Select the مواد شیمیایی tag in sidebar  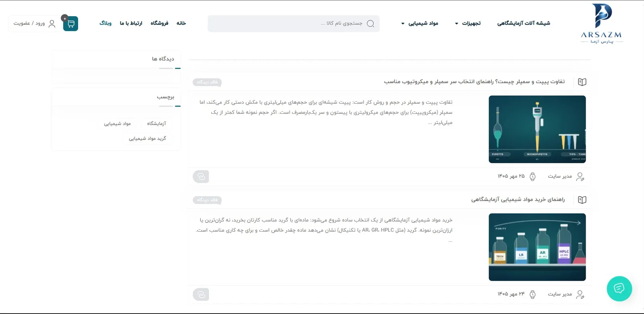click(x=118, y=123)
